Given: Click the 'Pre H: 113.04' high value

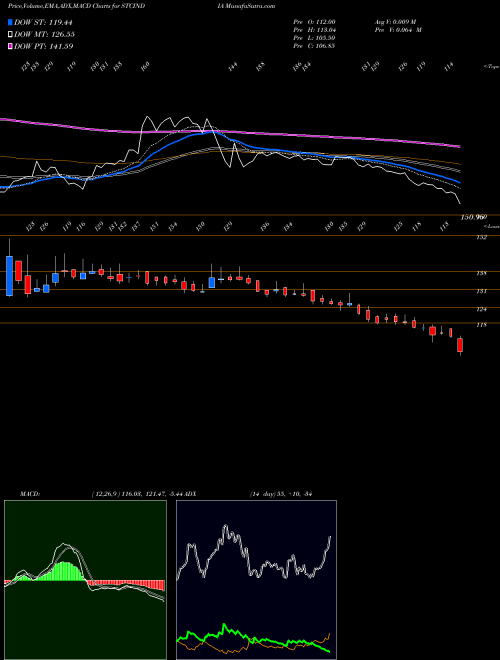Looking at the screenshot, I should (314, 30).
